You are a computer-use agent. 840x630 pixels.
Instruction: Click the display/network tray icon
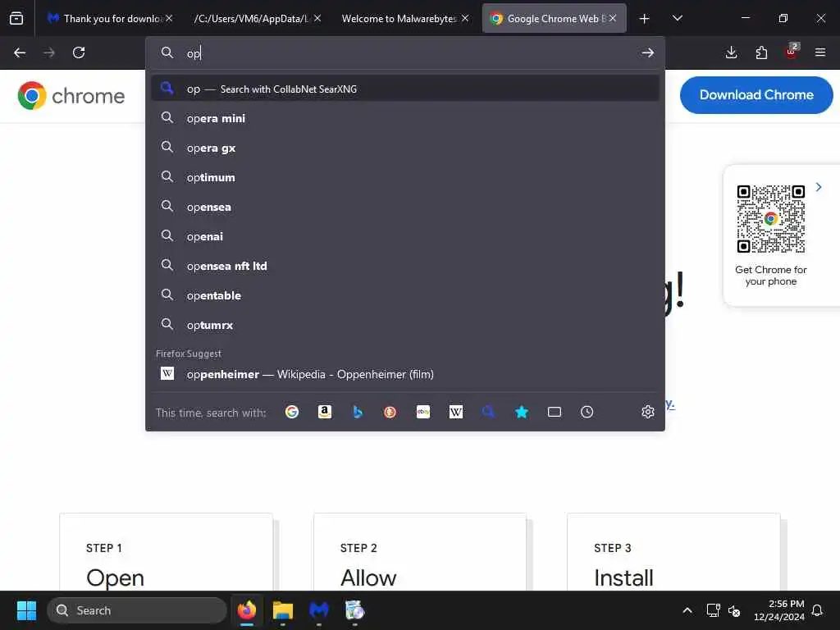tap(713, 610)
